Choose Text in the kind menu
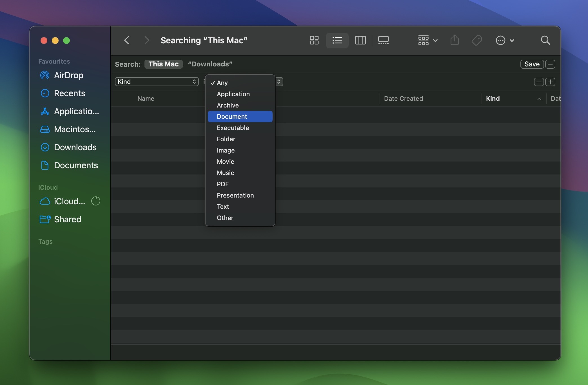 (x=240, y=207)
